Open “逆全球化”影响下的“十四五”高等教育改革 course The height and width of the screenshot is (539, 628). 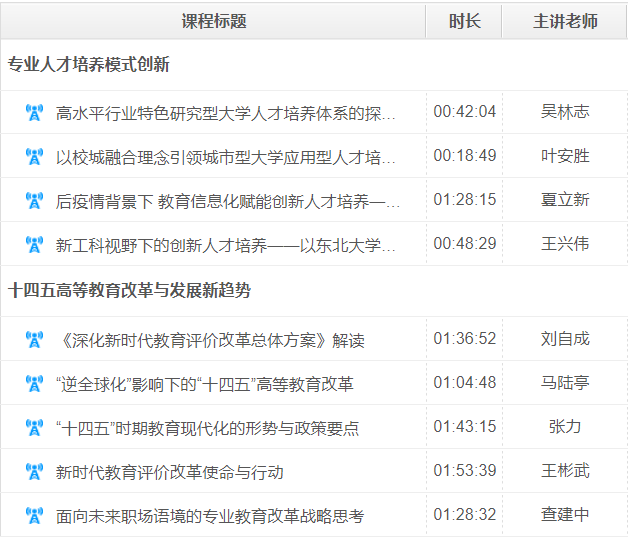click(x=204, y=384)
